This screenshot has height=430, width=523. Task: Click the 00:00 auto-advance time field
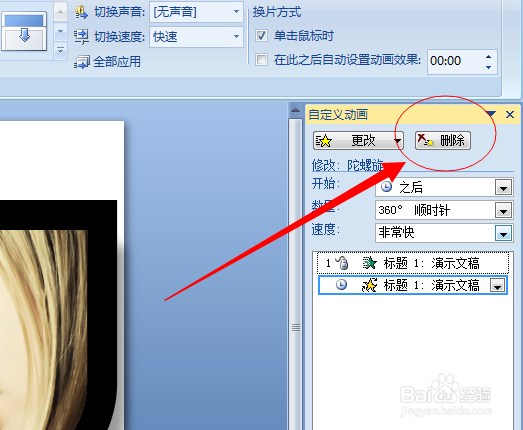pyautogui.click(x=455, y=61)
